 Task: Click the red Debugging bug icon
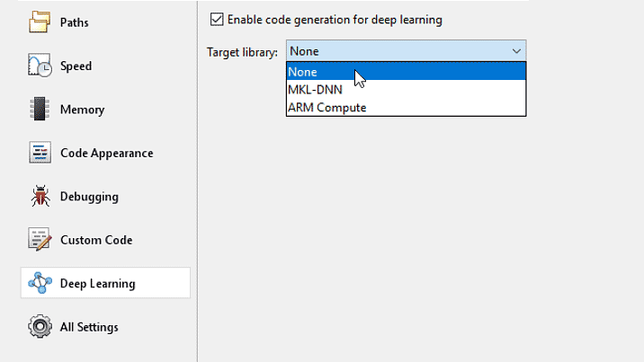40,196
